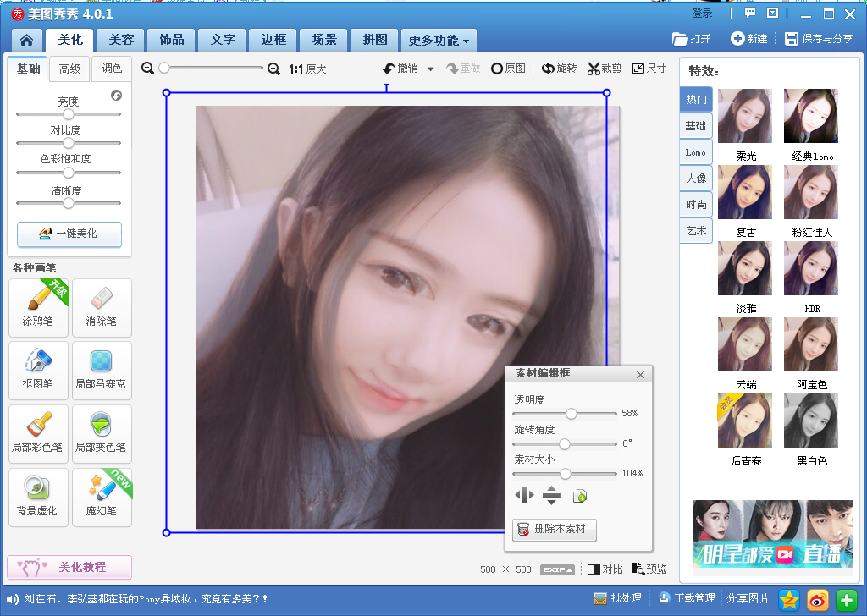Screen dimensions: 867x616
Task: Switch to the 文字 tab
Action: point(223,40)
